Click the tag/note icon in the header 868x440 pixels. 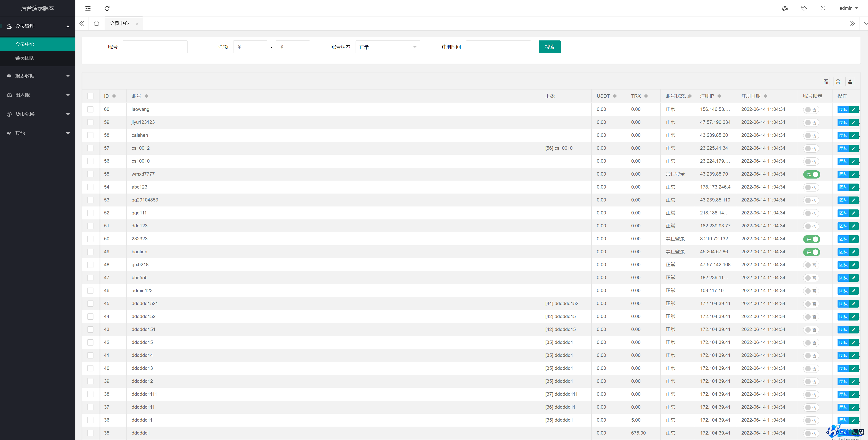pos(804,8)
